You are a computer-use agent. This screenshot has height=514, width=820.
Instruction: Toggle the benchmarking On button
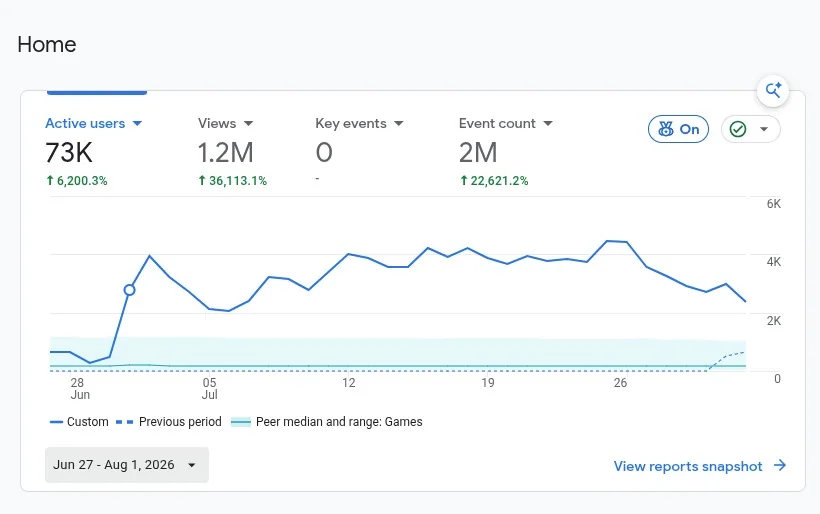[x=678, y=129]
